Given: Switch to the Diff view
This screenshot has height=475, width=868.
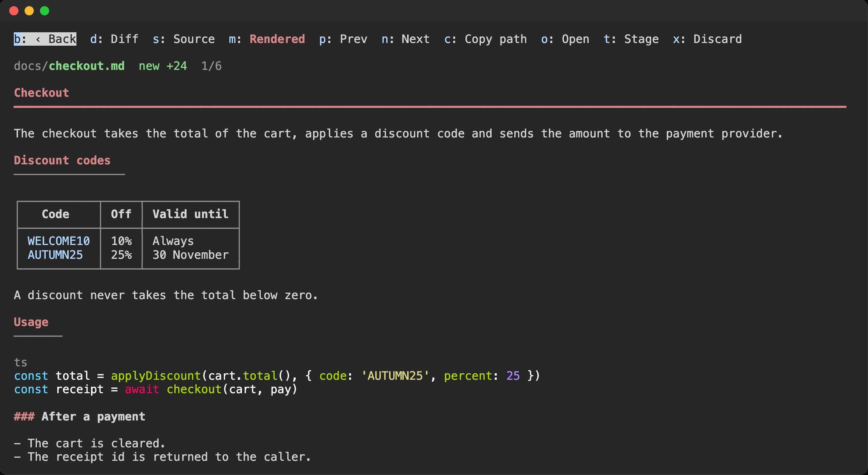Looking at the screenshot, I should click(x=114, y=39).
